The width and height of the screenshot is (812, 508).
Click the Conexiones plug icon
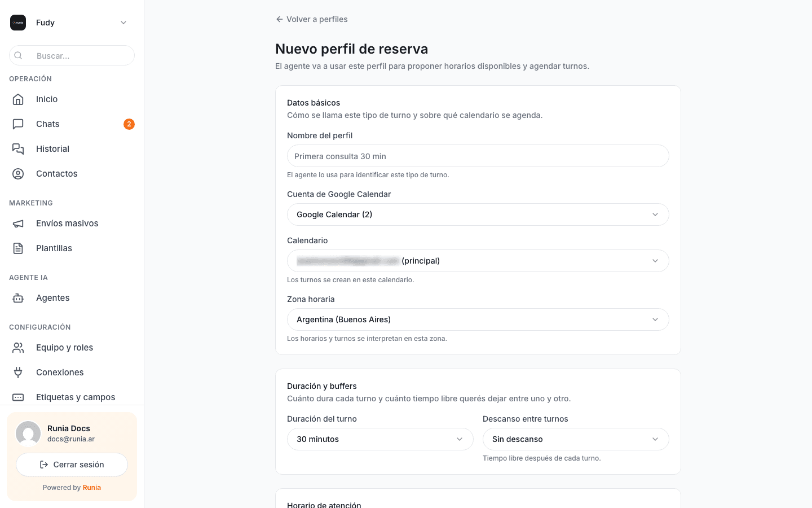(18, 373)
